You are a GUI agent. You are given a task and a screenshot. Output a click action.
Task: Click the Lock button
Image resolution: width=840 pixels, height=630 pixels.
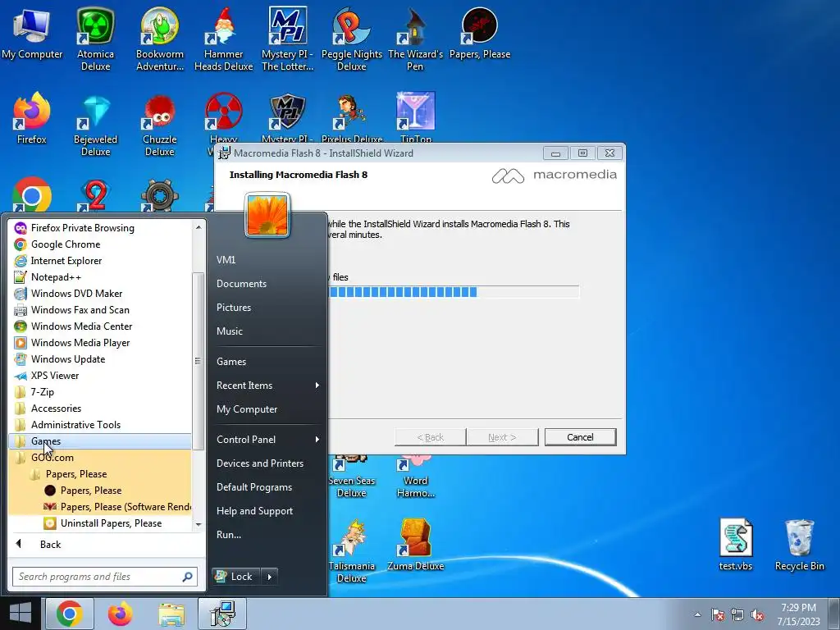pos(235,577)
